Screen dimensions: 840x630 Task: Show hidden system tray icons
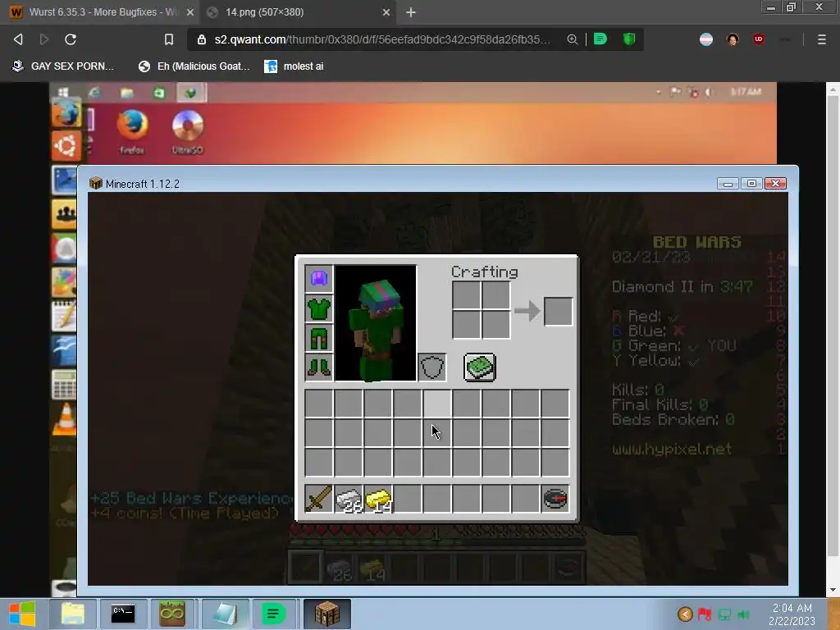(x=685, y=614)
